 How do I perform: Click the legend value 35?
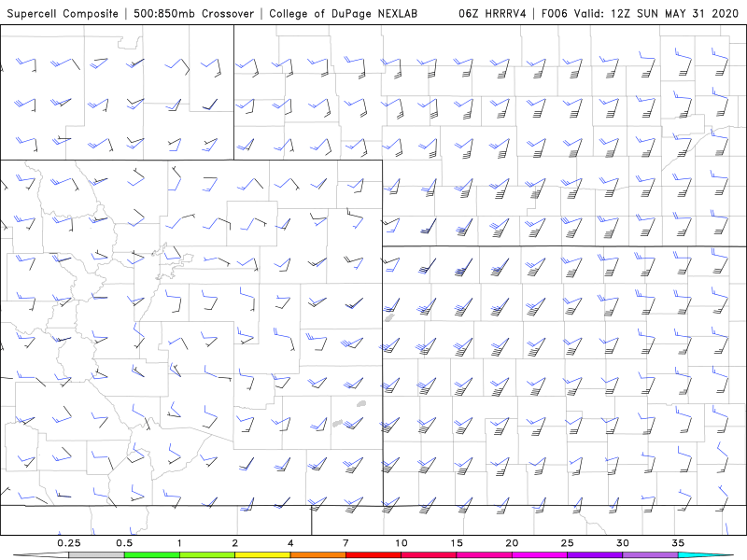[678, 543]
